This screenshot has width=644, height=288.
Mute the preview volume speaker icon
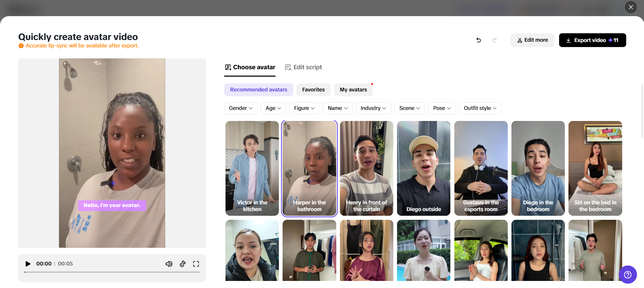click(x=169, y=264)
